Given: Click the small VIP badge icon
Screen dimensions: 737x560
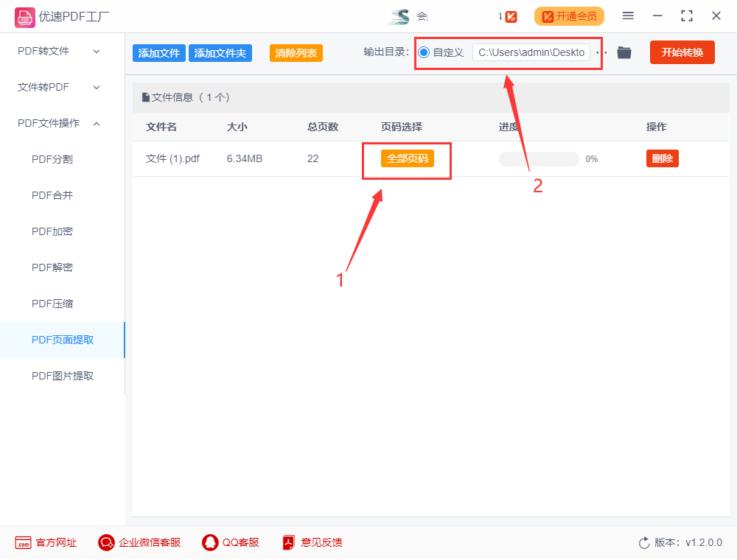Looking at the screenshot, I should pos(511,17).
